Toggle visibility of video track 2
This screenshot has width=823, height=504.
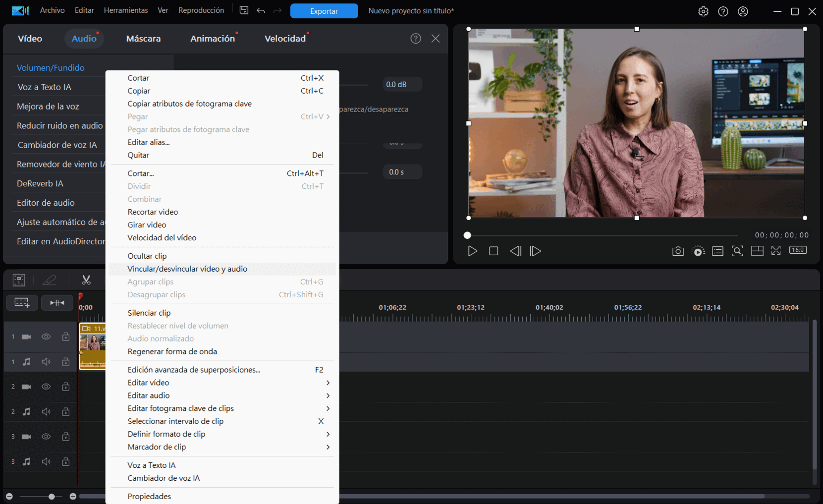(x=46, y=387)
